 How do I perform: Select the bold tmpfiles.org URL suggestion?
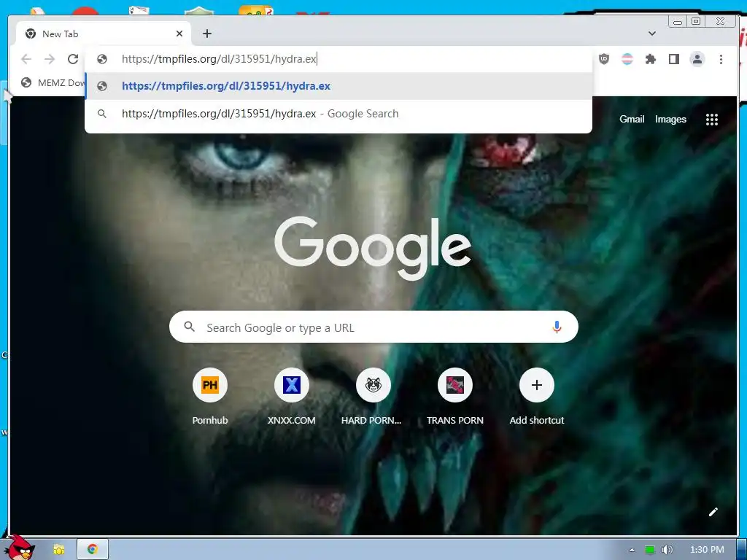[x=339, y=86]
